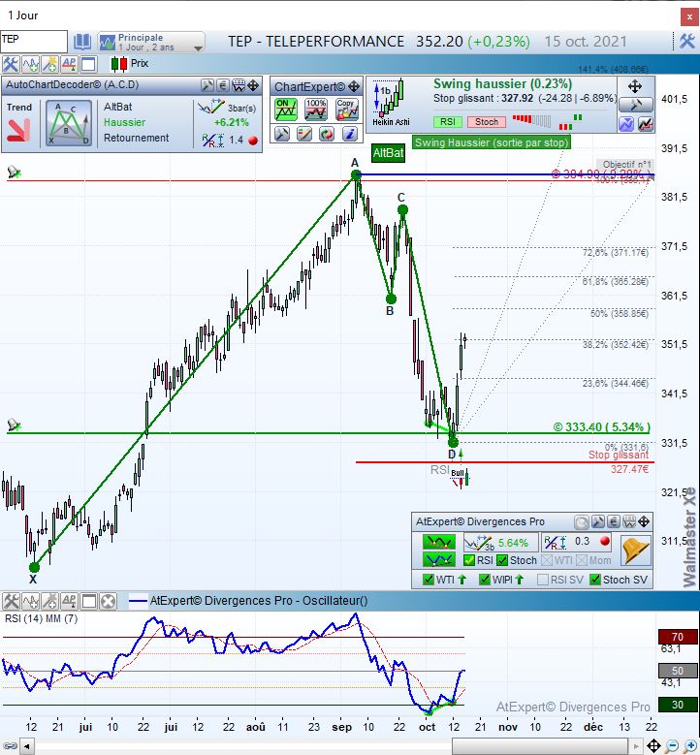
Task: Toggle the Mom checkbox in Divergences Pro
Action: [x=582, y=560]
